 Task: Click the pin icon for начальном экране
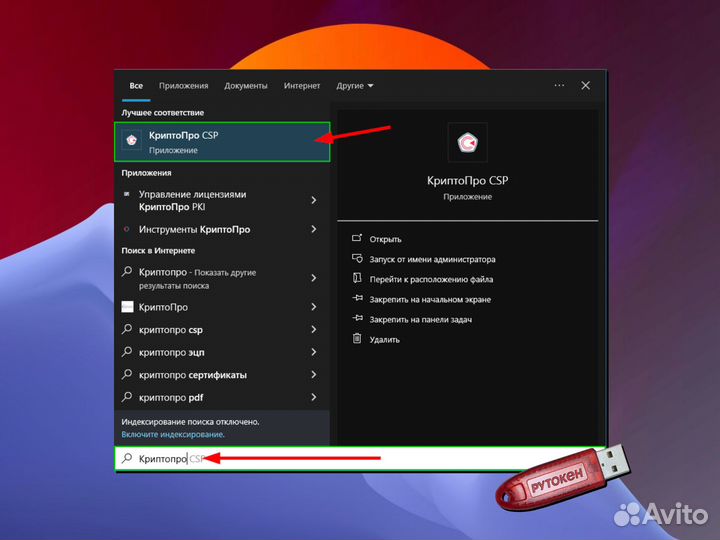click(x=357, y=298)
